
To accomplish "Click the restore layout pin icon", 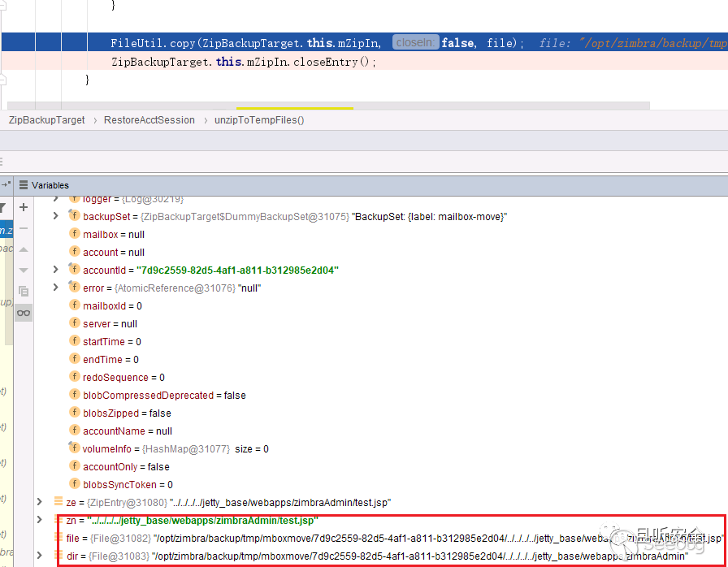I will (6, 185).
